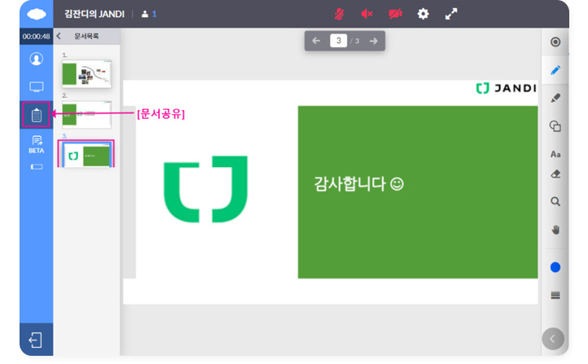Go to the previous slide arrow
Image resolution: width=588 pixels, height=364 pixels.
(x=317, y=41)
